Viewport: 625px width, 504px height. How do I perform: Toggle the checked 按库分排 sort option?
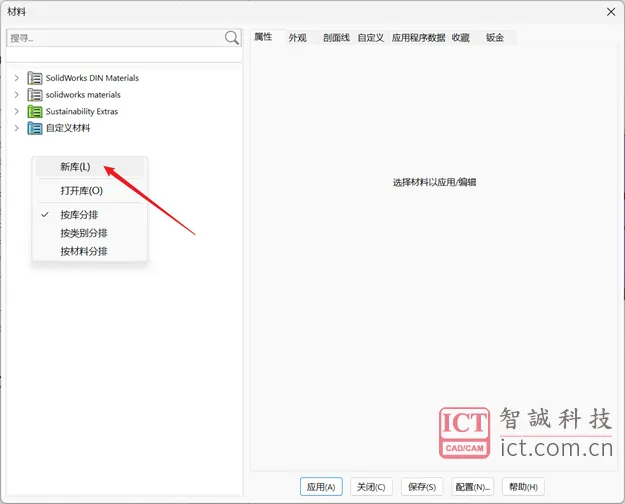(79, 215)
